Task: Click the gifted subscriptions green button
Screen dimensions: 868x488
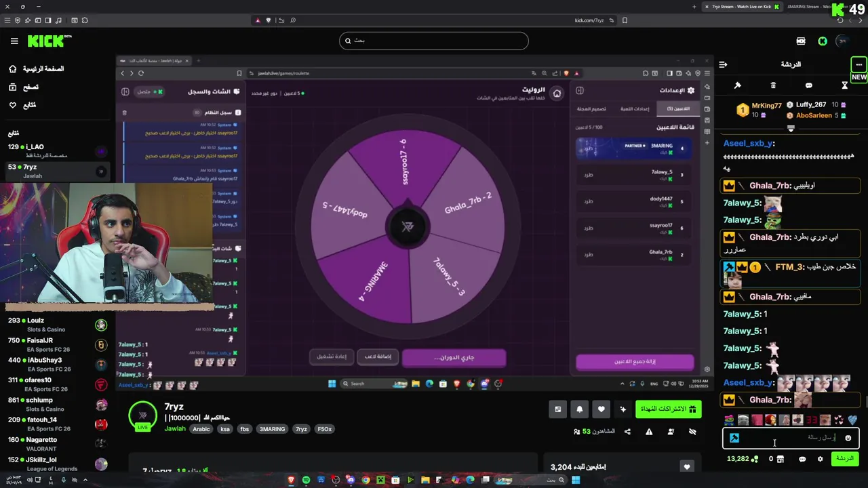Action: 668,409
